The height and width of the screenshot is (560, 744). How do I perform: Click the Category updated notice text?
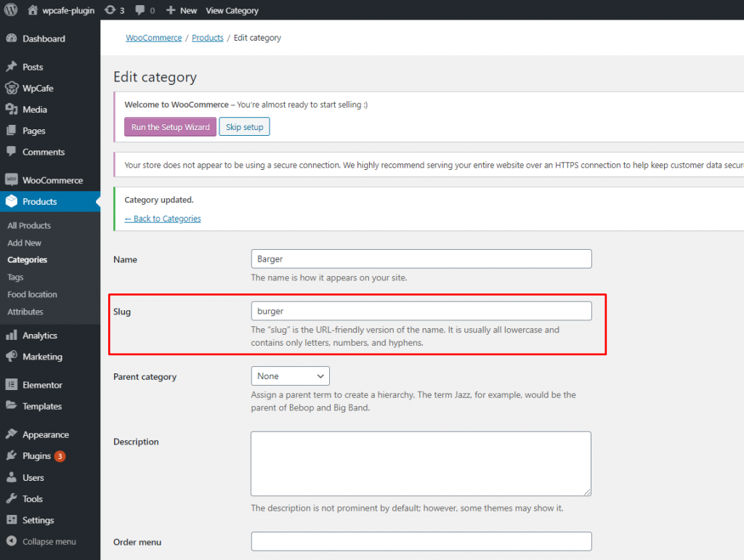[x=159, y=200]
